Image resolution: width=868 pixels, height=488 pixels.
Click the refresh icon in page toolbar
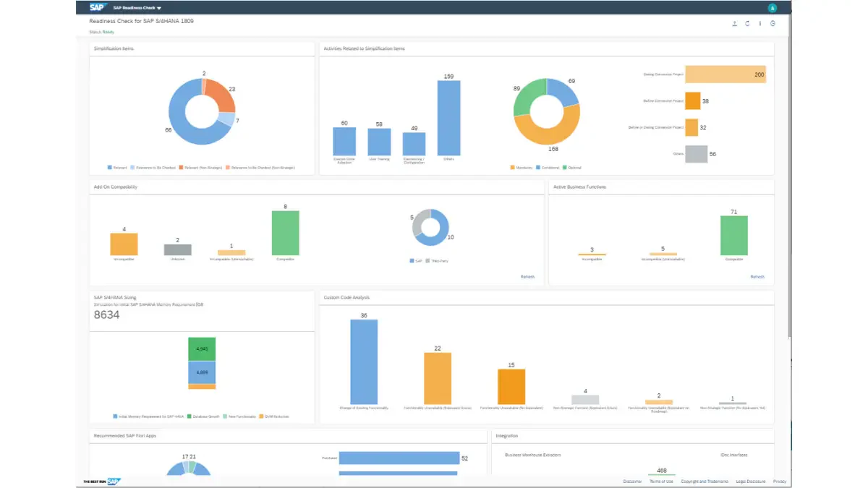[747, 24]
